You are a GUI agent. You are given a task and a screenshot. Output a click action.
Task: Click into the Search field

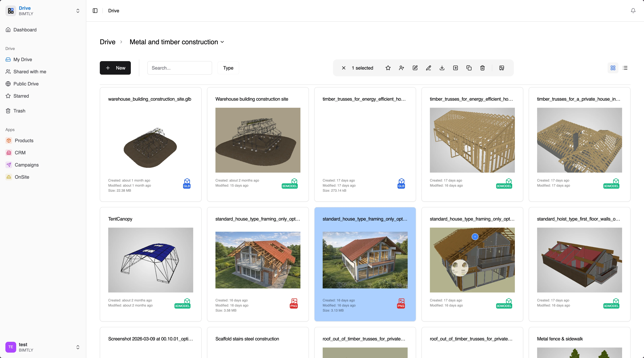click(x=180, y=68)
